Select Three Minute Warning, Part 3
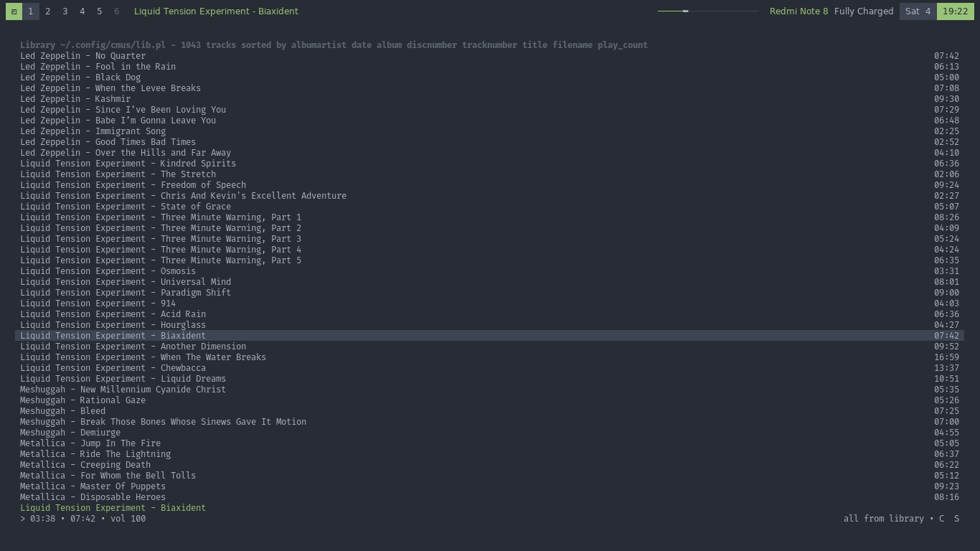This screenshot has width=980, height=551. click(489, 239)
